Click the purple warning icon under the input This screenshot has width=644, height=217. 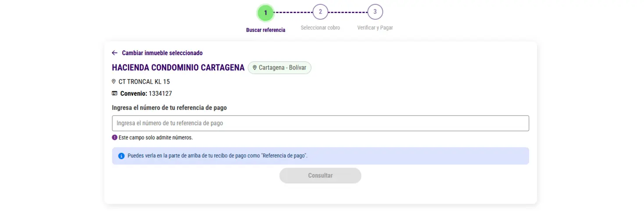click(115, 137)
